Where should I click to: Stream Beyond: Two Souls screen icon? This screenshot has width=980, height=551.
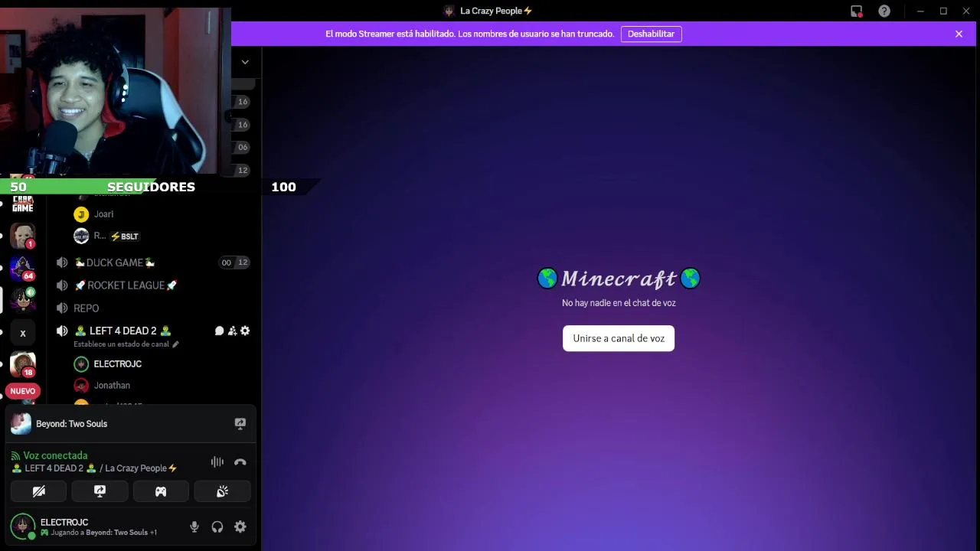click(240, 423)
